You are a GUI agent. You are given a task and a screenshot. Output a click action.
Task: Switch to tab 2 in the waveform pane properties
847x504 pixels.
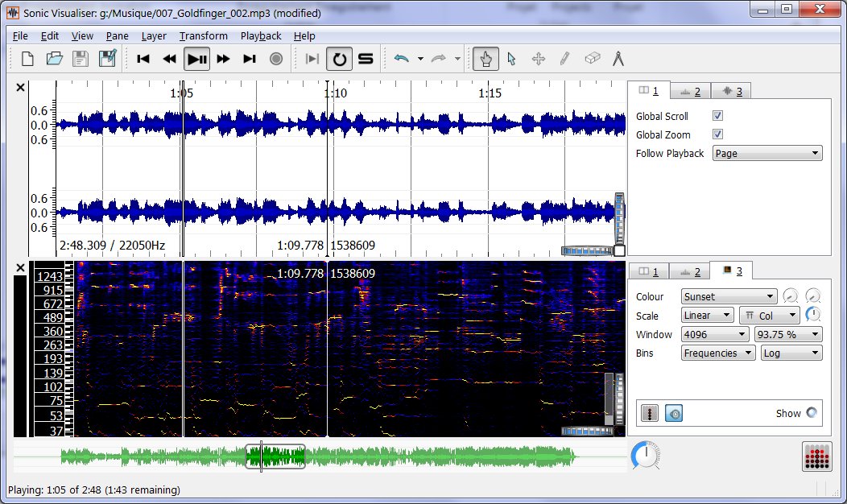pos(690,91)
